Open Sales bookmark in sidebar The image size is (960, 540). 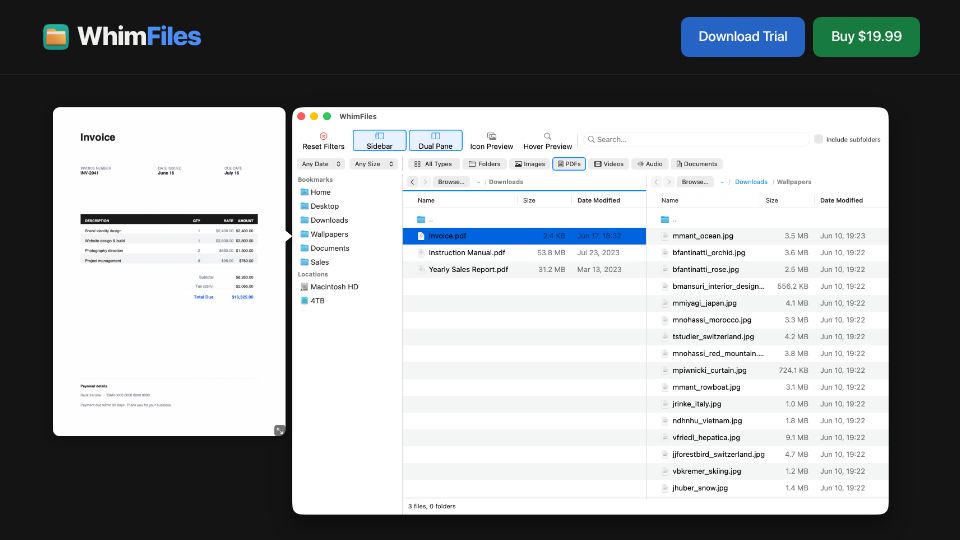[x=315, y=262]
